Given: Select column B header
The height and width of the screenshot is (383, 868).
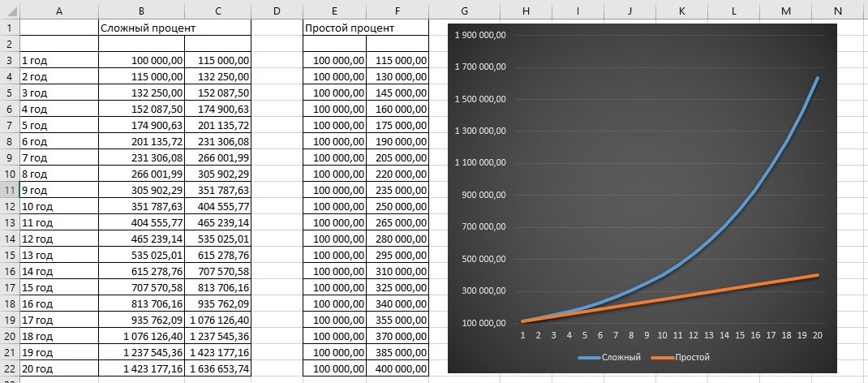Looking at the screenshot, I should click(x=142, y=10).
